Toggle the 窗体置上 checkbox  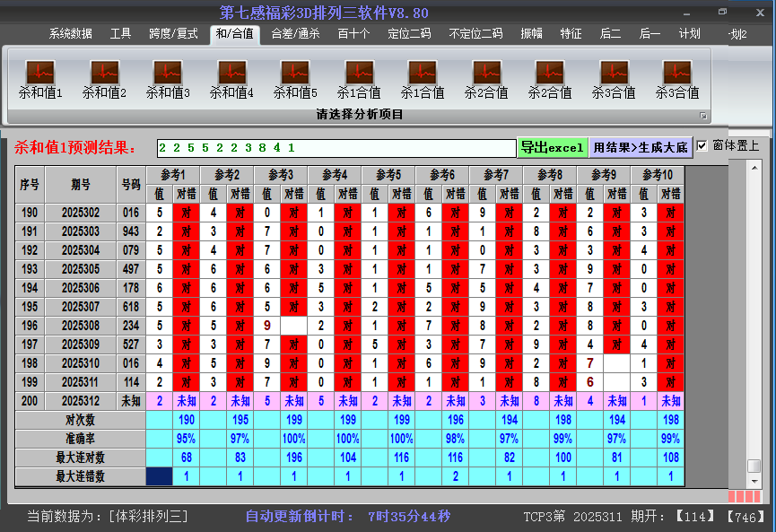click(x=702, y=145)
